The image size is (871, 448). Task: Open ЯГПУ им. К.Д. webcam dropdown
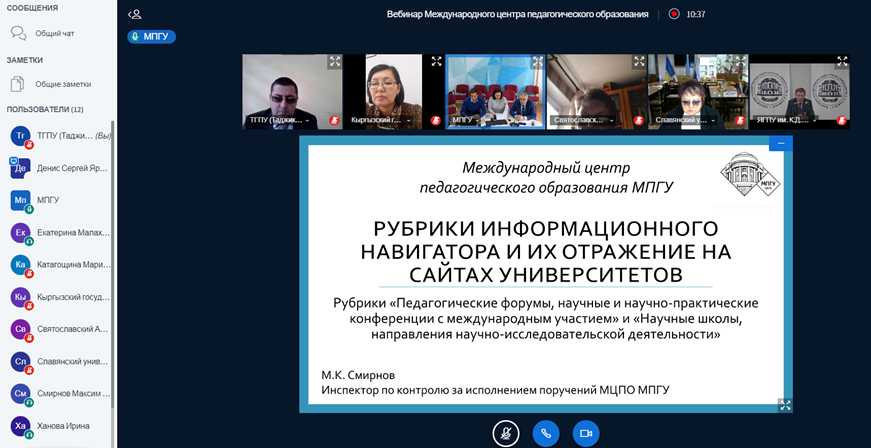[787, 120]
